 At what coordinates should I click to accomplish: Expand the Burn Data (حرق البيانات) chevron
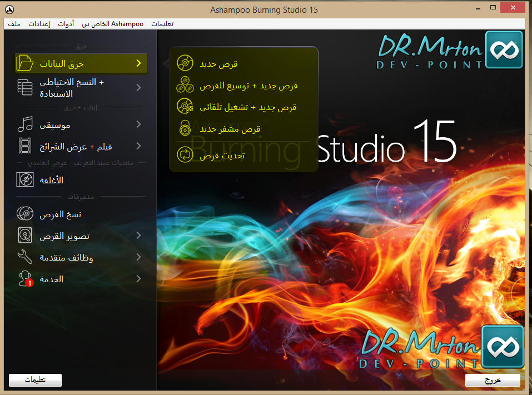[138, 63]
